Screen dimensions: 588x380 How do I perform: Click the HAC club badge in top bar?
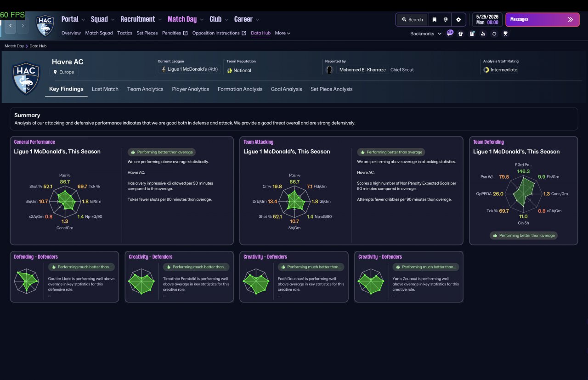[45, 25]
